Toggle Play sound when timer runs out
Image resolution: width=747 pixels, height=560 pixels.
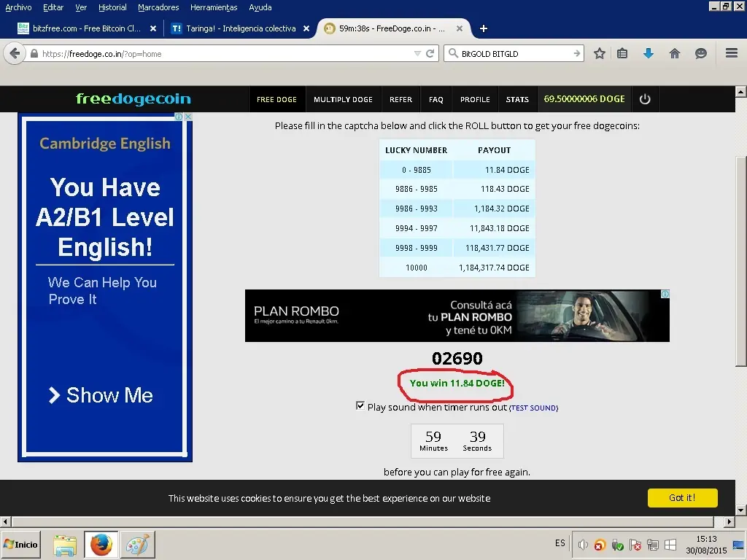point(360,405)
